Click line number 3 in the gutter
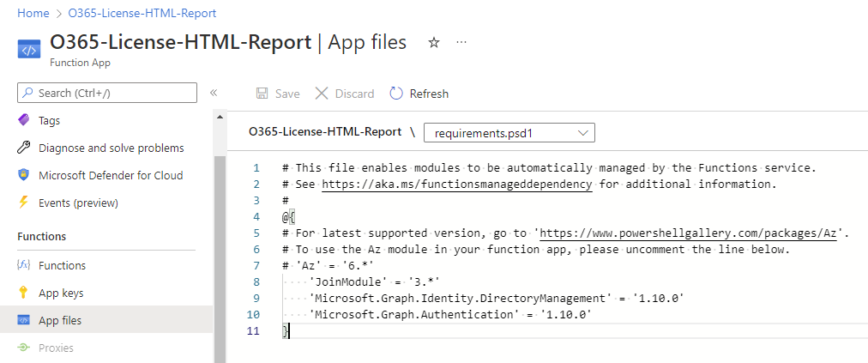 coord(256,201)
